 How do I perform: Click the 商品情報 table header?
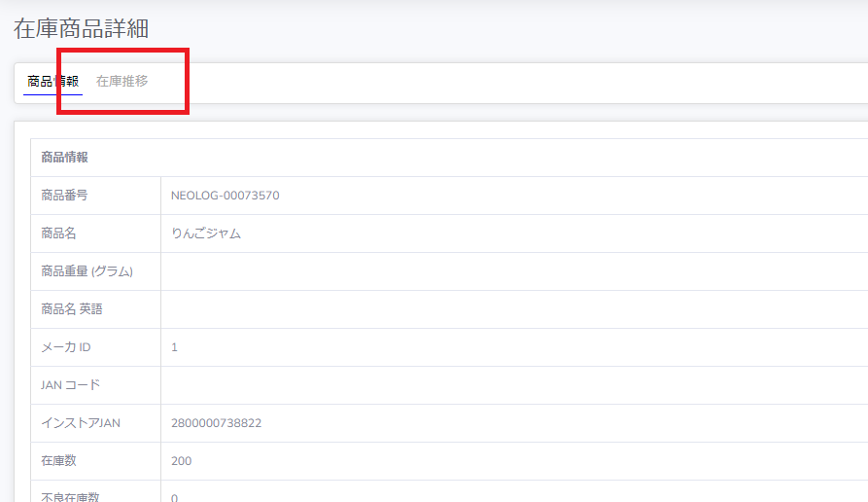[x=64, y=158]
